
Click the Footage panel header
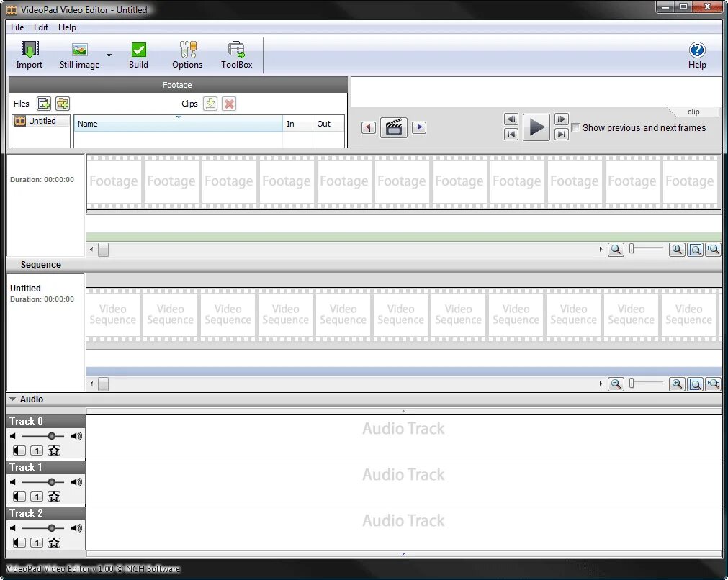pos(177,85)
